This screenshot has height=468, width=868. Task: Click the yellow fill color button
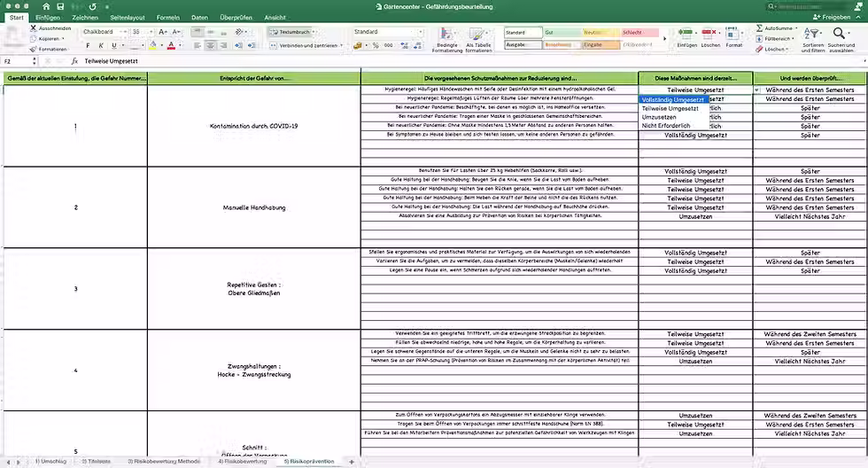pyautogui.click(x=152, y=45)
